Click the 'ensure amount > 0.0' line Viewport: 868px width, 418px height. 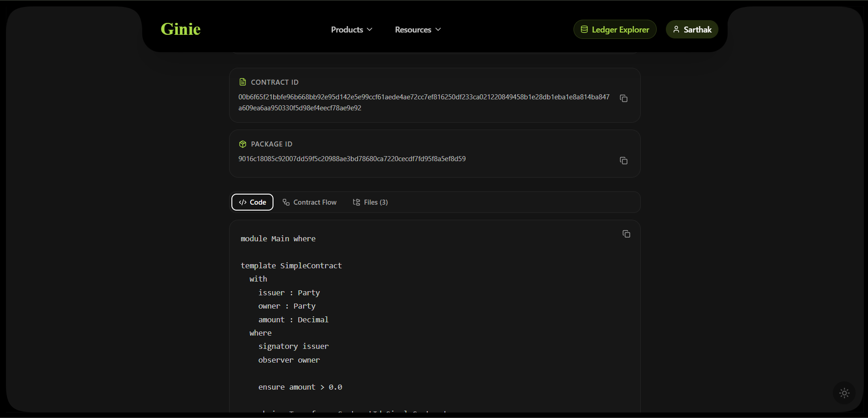(300, 387)
